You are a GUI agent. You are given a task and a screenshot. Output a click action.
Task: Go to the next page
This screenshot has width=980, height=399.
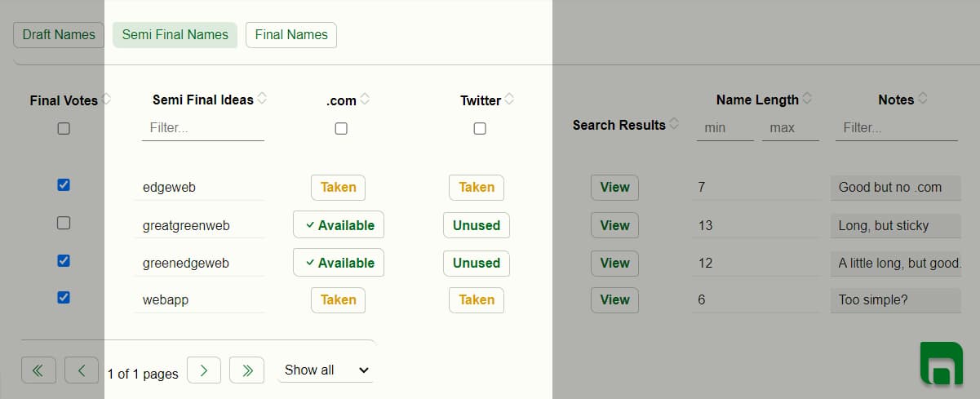pyautogui.click(x=204, y=370)
